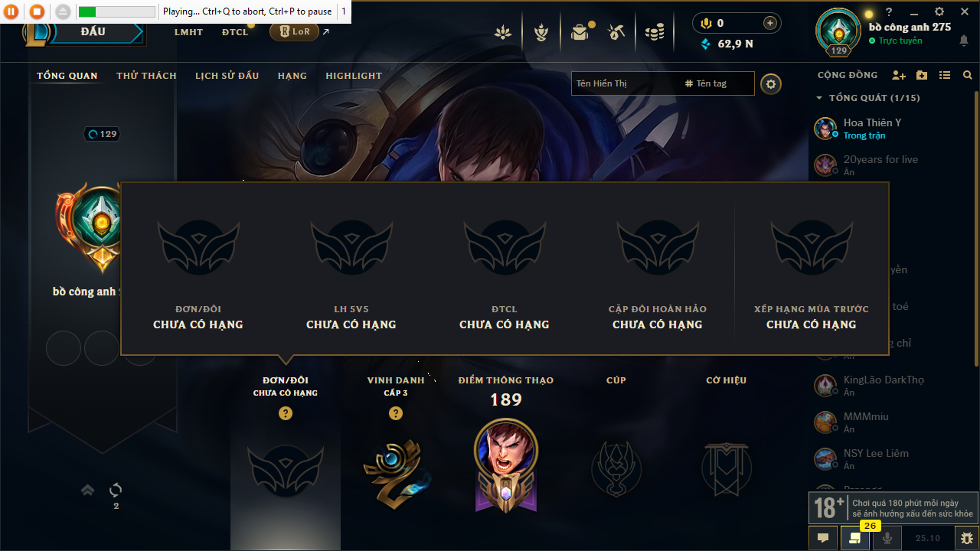Click the plus button to buy RP
This screenshot has width=980, height=551.
[x=770, y=23]
